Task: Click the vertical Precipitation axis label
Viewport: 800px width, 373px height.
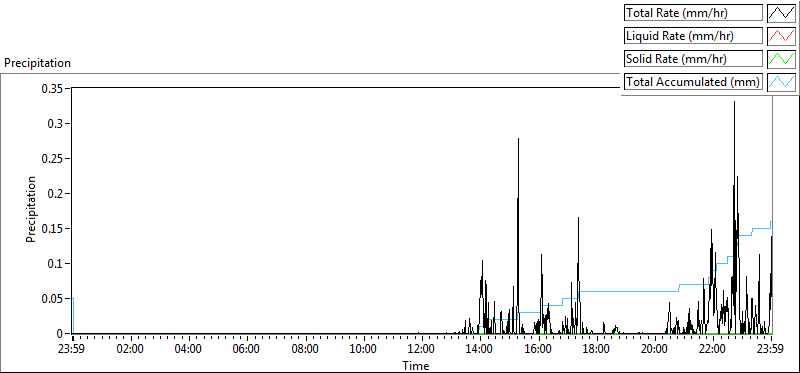Action: pos(31,210)
